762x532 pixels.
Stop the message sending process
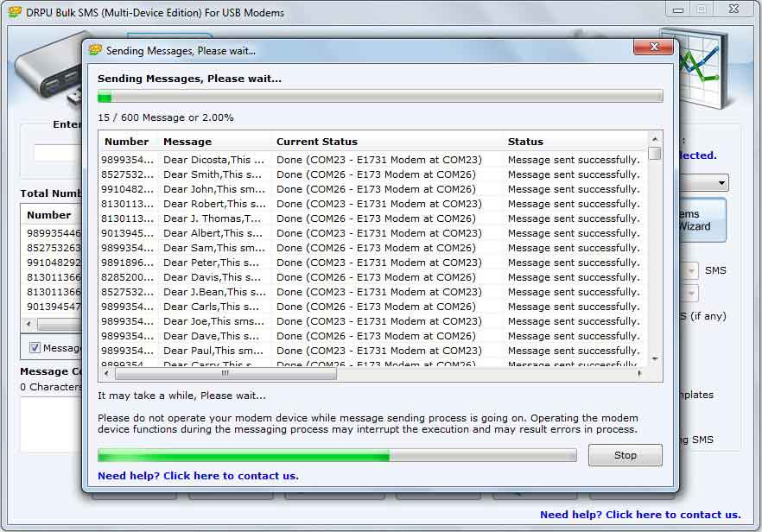tap(625, 455)
